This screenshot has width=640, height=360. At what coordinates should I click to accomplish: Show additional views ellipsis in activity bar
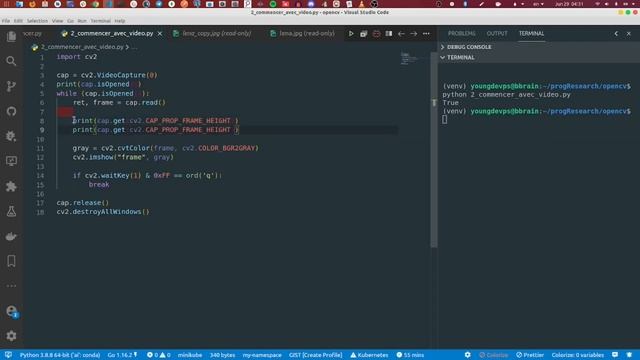[11, 286]
